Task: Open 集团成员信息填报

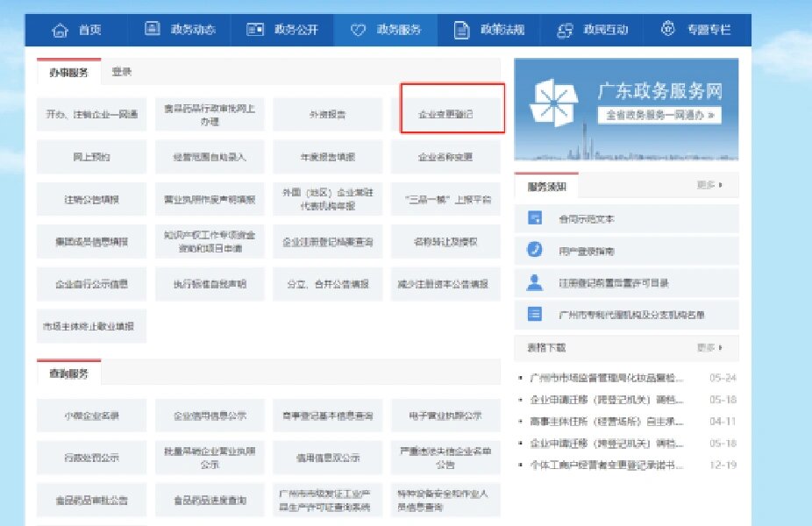Action: [x=92, y=242]
